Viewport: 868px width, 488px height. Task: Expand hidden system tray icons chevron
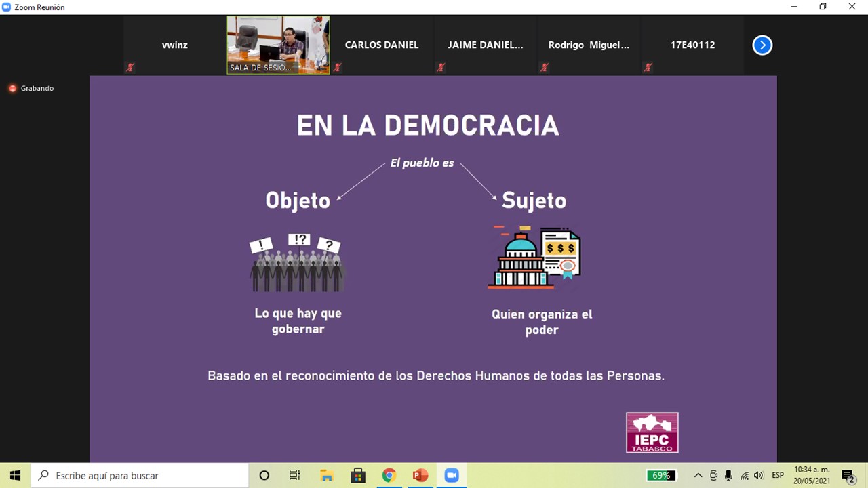[x=698, y=475]
